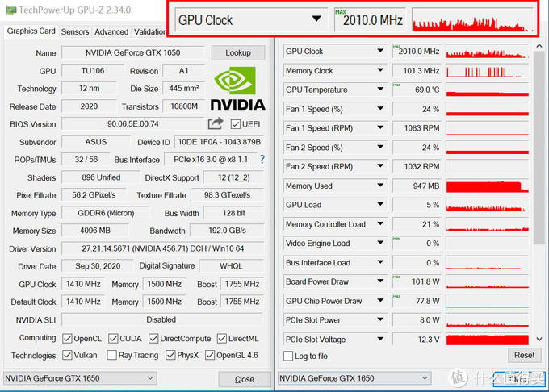Click the Subvendor value ASUS
549x392 pixels.
pos(96,142)
